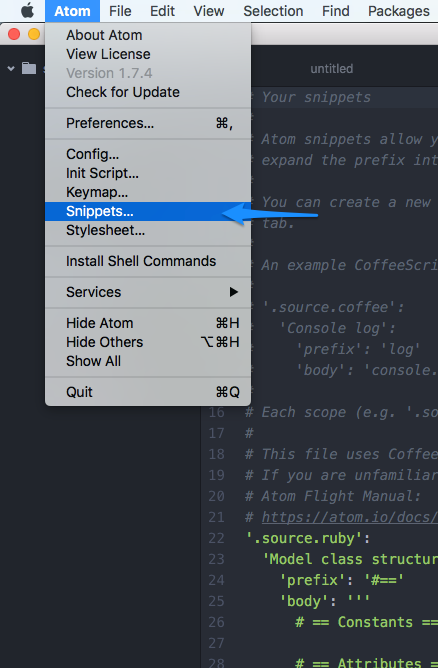Open the Apple menu icon

coord(27,11)
